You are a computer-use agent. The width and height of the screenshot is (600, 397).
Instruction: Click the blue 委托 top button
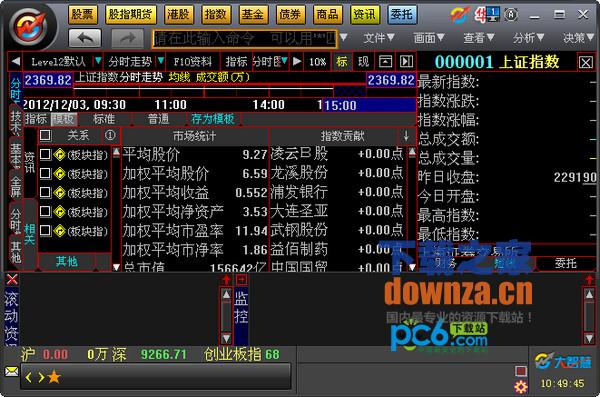pyautogui.click(x=402, y=15)
